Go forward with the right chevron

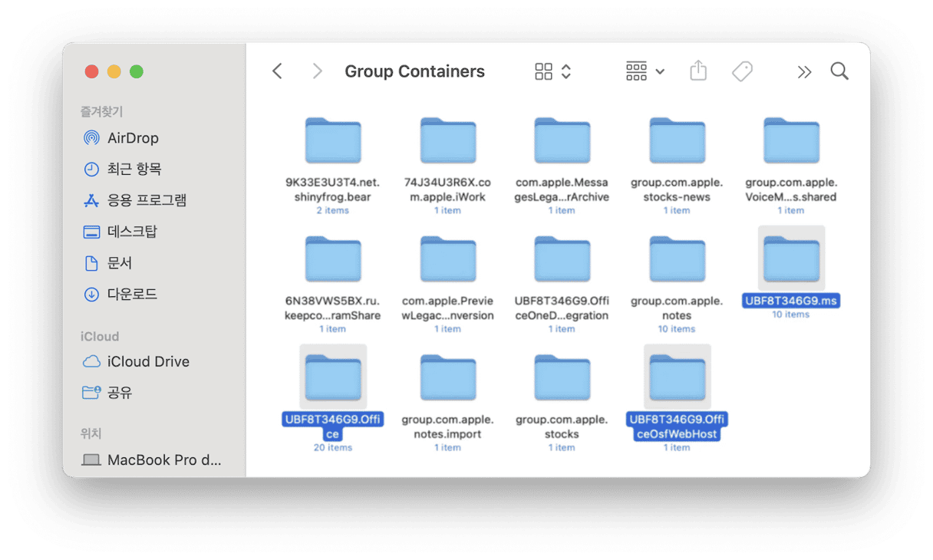click(x=317, y=71)
